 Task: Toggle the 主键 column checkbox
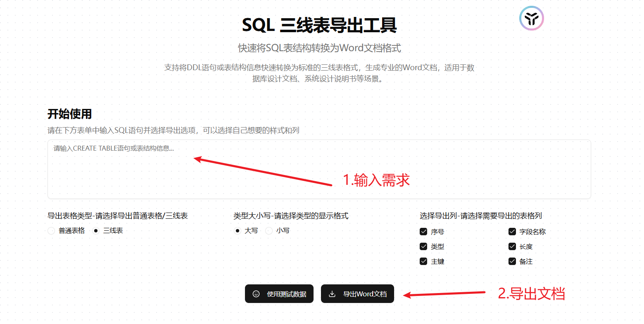pos(423,261)
